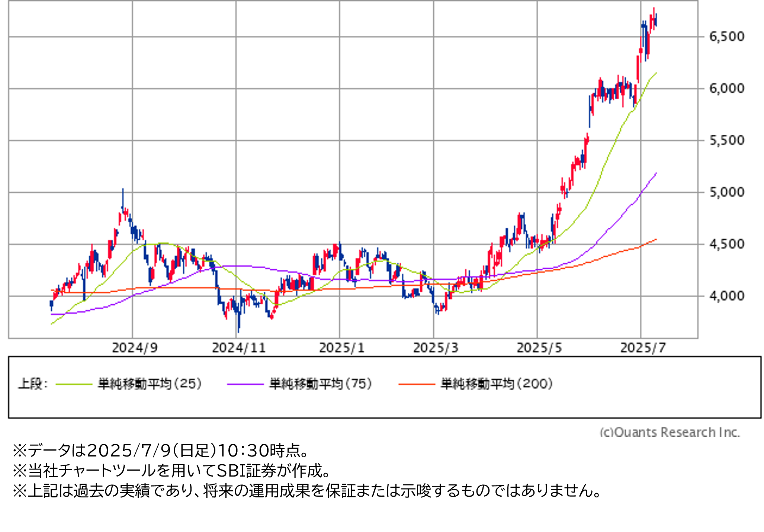Click the Quants Research Inc. copyright text
The width and height of the screenshot is (764, 532).
[x=670, y=432]
